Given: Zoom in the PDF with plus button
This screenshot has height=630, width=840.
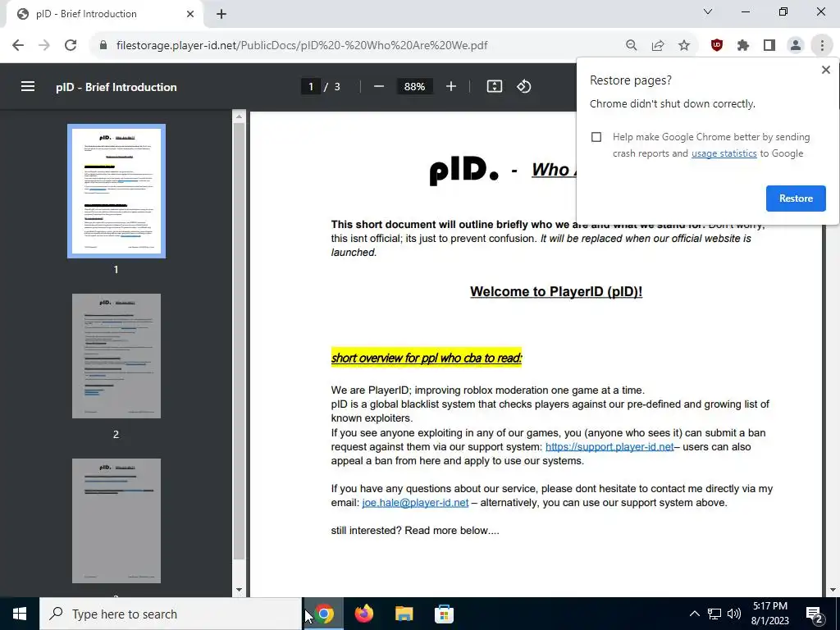Looking at the screenshot, I should click(x=451, y=86).
